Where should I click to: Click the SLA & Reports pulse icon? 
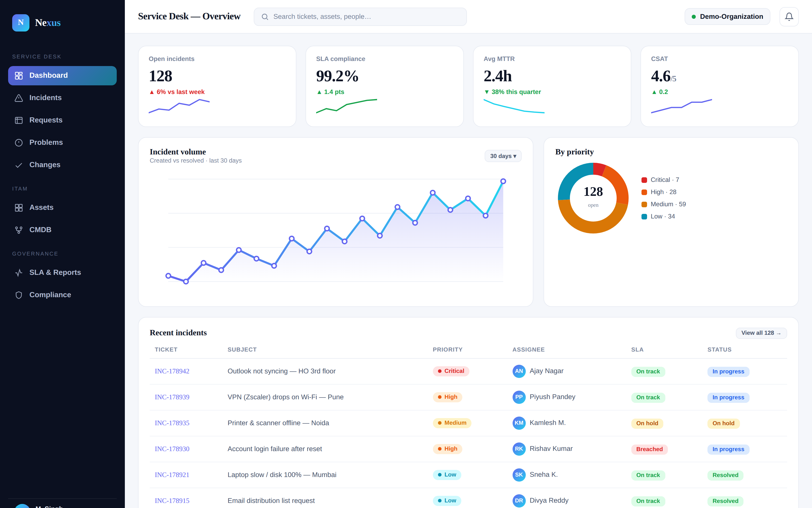click(x=19, y=273)
